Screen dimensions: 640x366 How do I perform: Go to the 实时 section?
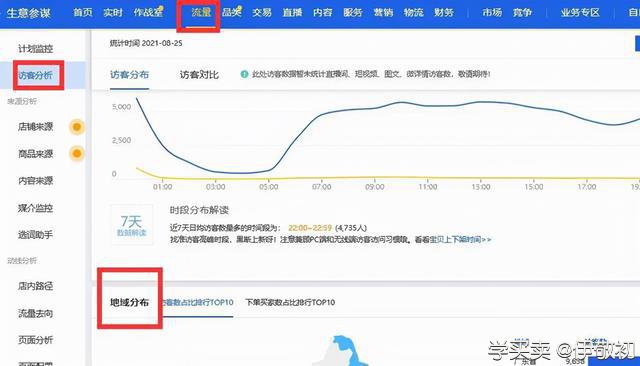point(113,13)
